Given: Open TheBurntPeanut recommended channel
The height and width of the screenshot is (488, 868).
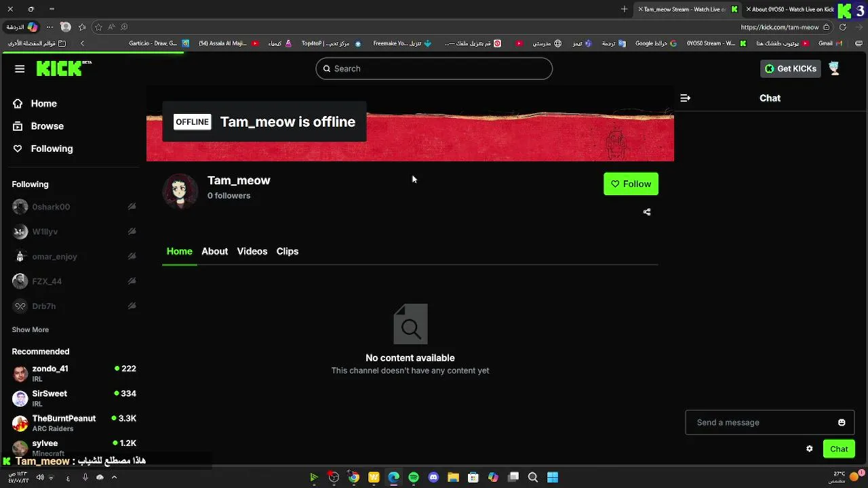Looking at the screenshot, I should 74,423.
